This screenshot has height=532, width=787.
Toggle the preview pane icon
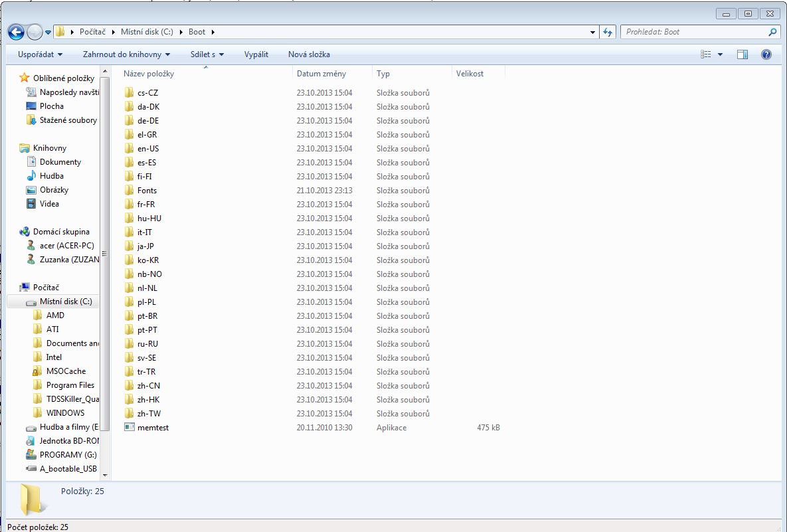(743, 54)
